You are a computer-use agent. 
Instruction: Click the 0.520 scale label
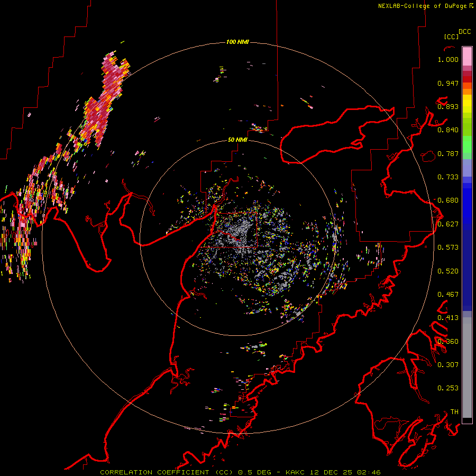[x=448, y=271]
